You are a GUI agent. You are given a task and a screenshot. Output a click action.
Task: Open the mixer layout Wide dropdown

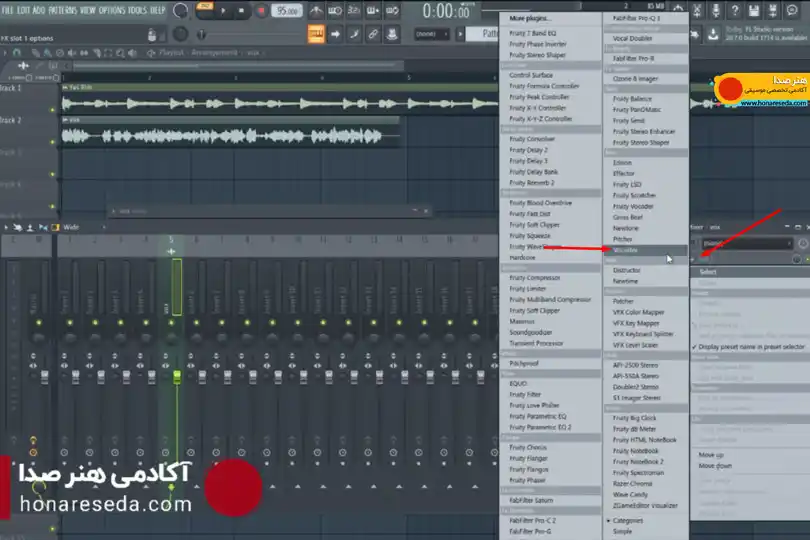(83, 227)
